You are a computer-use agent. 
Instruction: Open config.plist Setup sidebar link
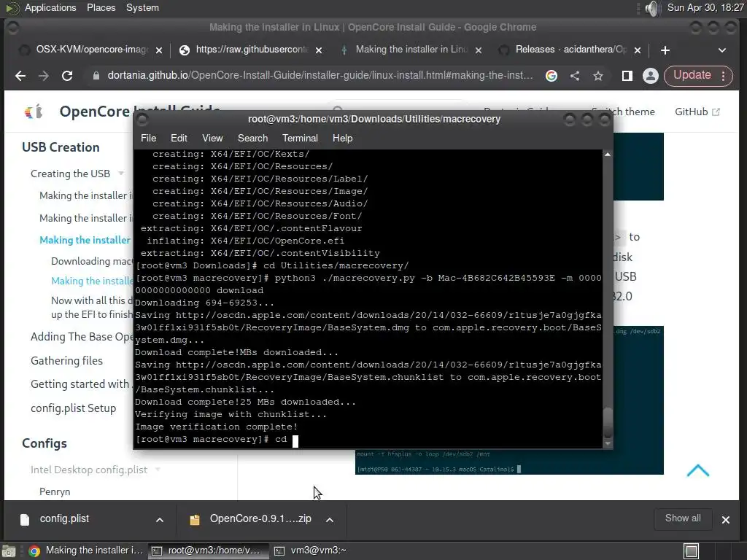tap(74, 408)
